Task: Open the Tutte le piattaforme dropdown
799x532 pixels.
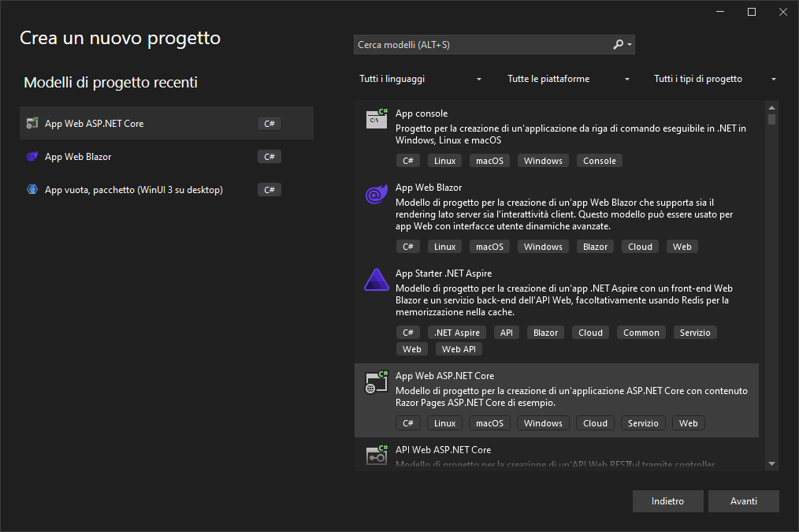Action: pyautogui.click(x=568, y=79)
